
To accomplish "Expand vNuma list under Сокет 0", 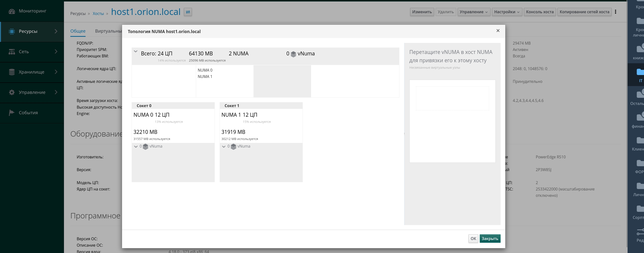I will (x=136, y=147).
